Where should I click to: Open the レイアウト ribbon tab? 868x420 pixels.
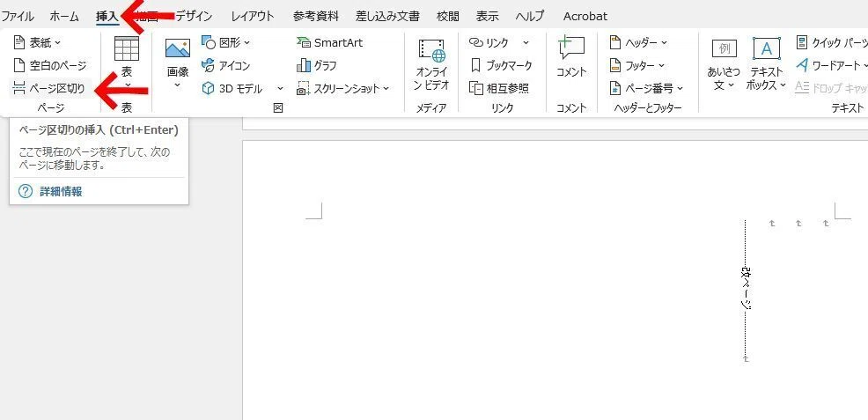253,16
